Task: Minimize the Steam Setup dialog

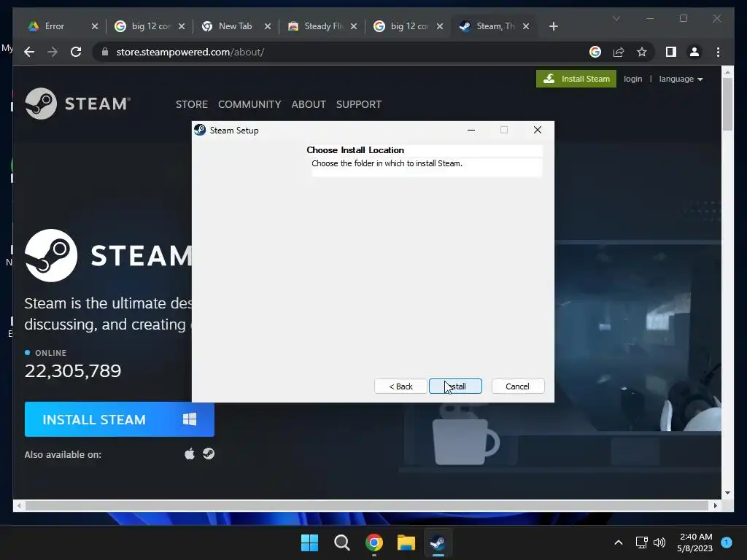Action: pyautogui.click(x=471, y=130)
